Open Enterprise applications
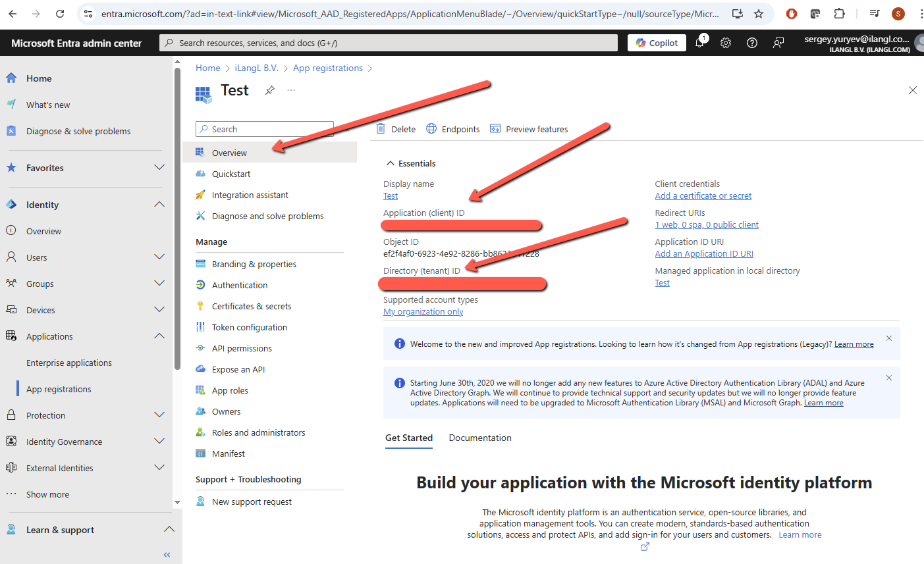924x564 pixels. (x=69, y=363)
